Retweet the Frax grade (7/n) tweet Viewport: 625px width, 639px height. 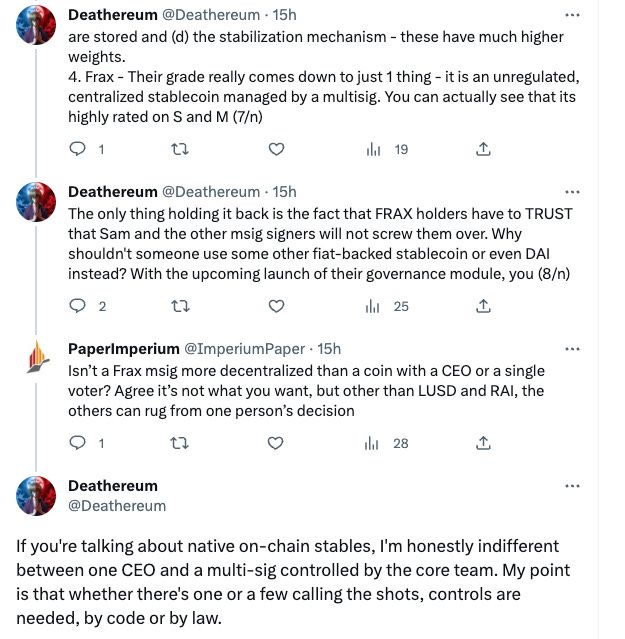pyautogui.click(x=180, y=150)
